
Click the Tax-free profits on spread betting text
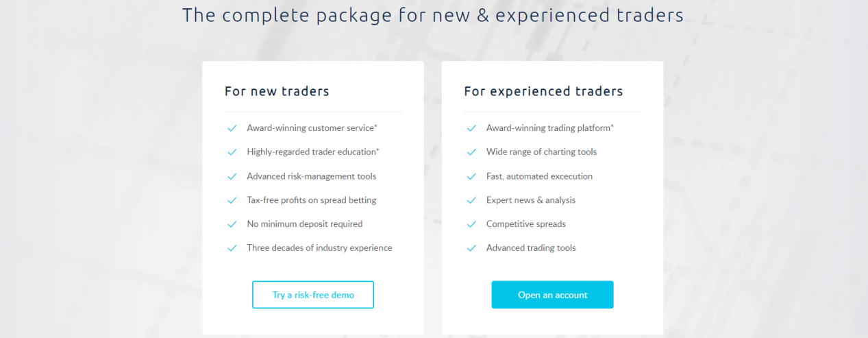pos(312,200)
